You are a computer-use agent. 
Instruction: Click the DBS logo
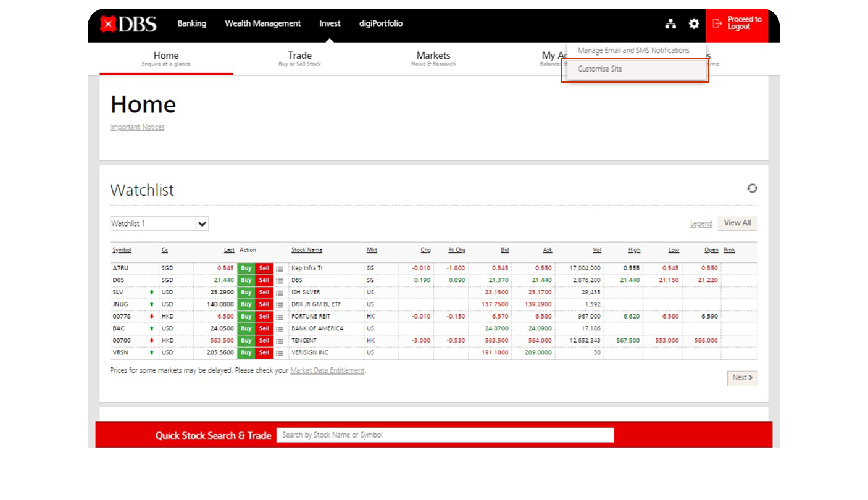128,24
